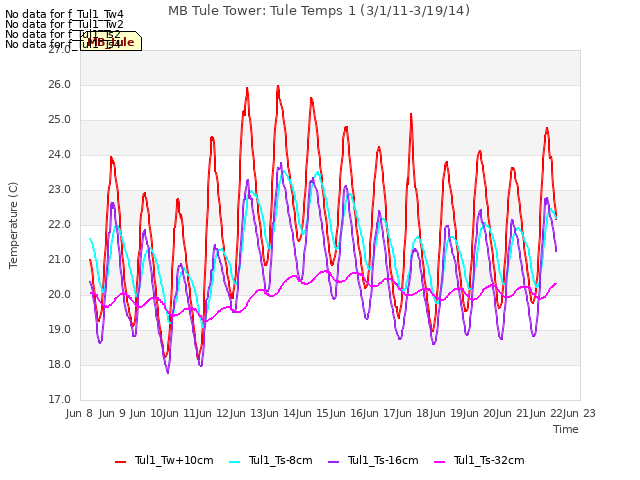Screen dimensions: 640x480
Task: Click the MB_tule label box
Action: click(x=111, y=41)
